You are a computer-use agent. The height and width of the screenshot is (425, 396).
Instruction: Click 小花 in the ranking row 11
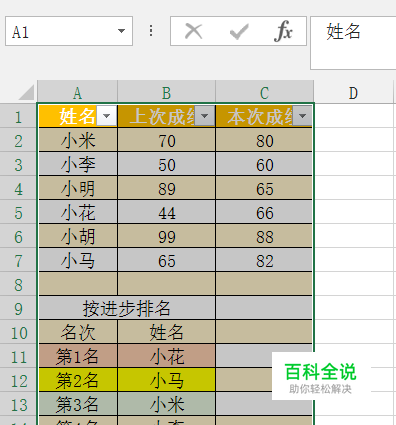point(167,357)
